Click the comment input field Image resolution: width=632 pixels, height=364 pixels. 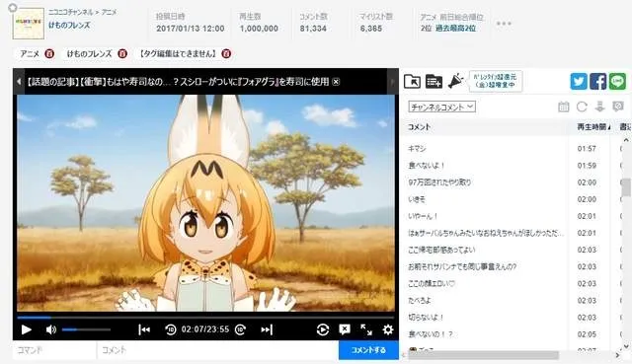pyautogui.click(x=217, y=350)
